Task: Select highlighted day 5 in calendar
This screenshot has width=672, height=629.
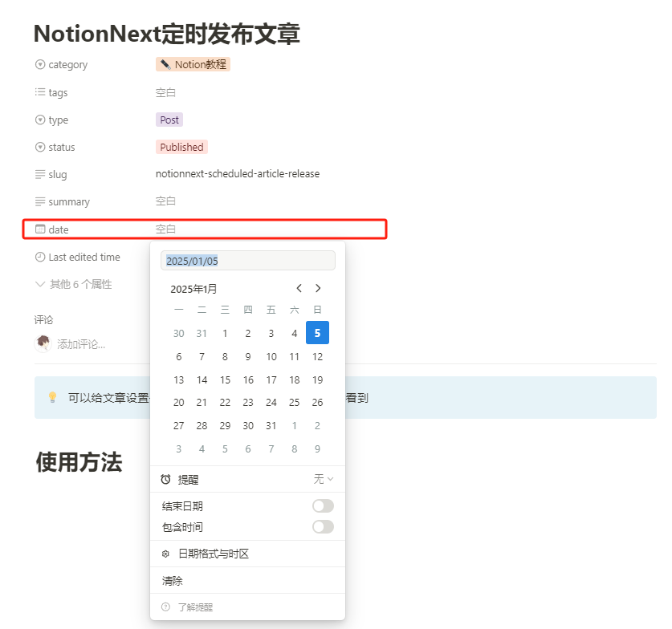Action: [318, 333]
